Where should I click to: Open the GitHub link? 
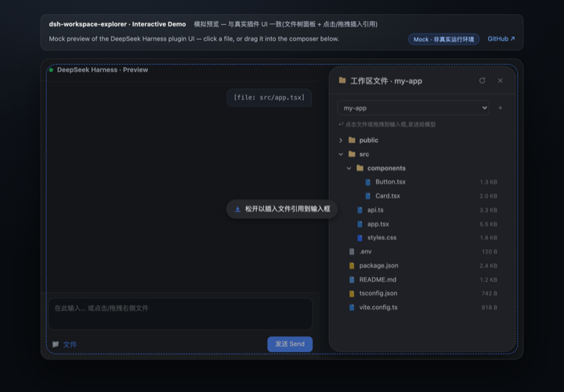[x=501, y=39]
